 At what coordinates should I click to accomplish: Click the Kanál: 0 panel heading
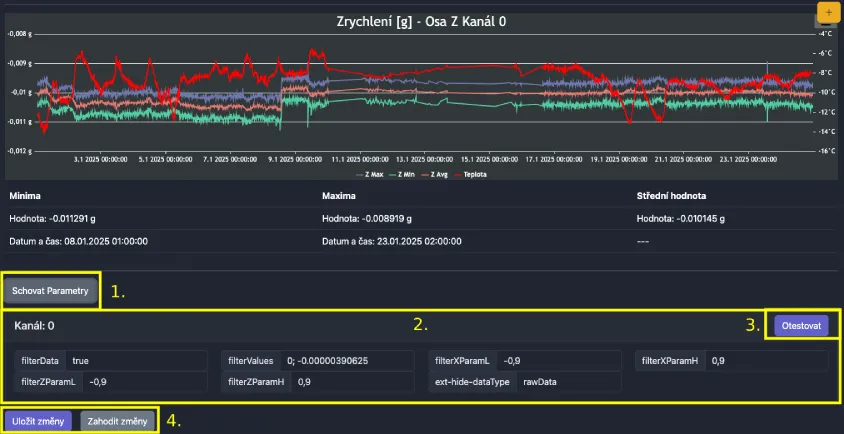tap(34, 326)
